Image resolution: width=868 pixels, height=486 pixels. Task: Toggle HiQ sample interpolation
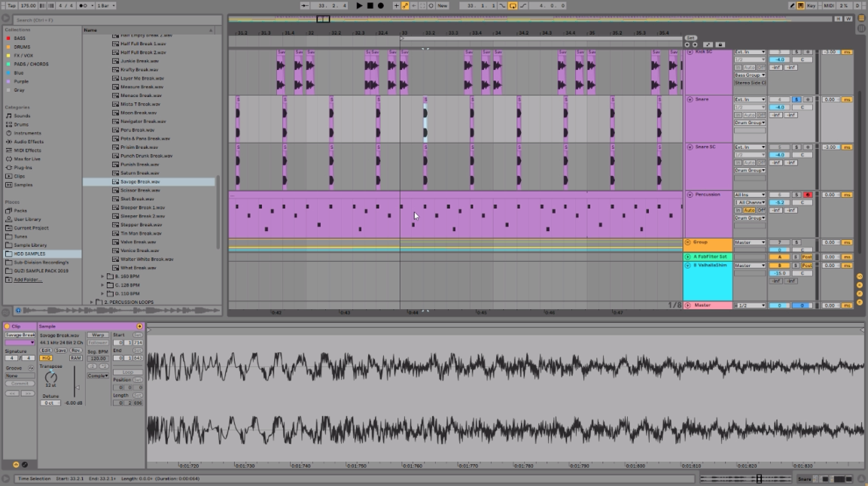46,358
